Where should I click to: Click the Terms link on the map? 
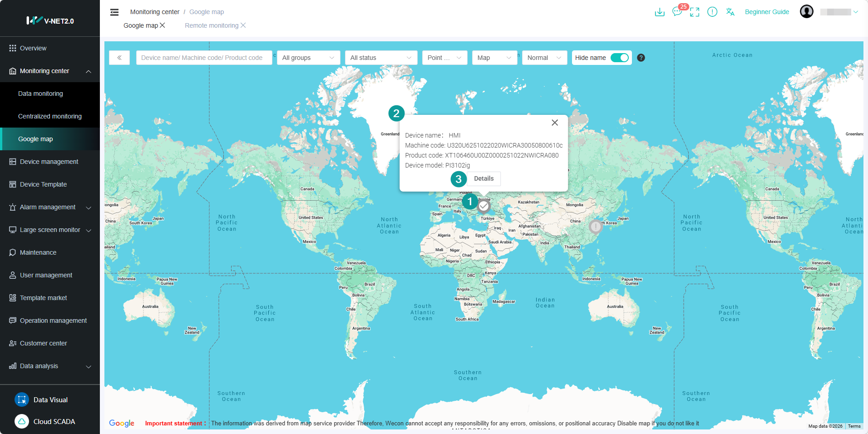click(854, 426)
